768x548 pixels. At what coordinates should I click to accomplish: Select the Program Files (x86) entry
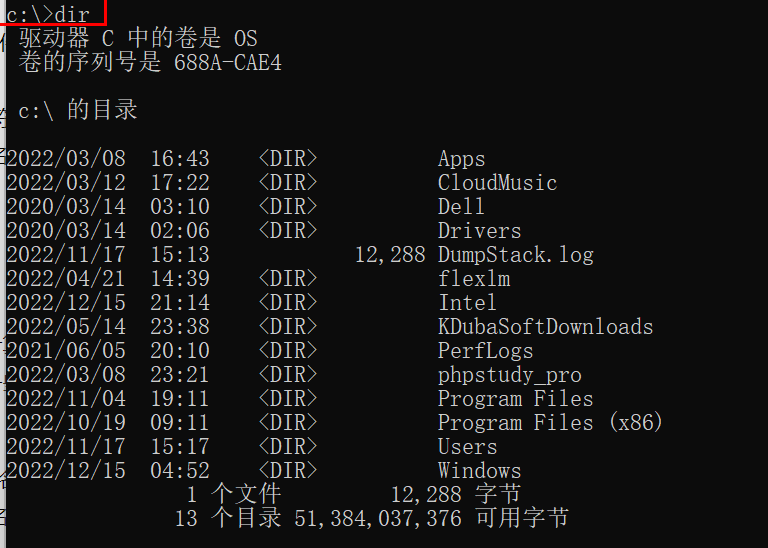tap(550, 423)
